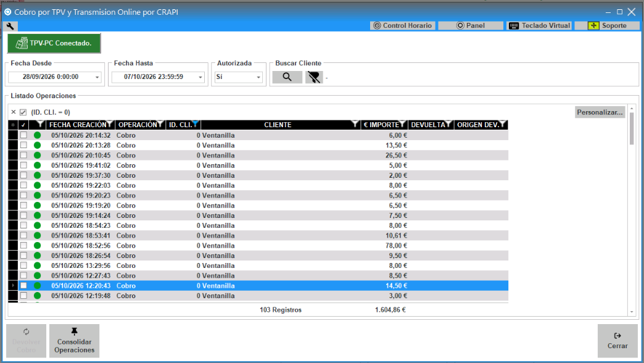Image resolution: width=644 pixels, height=363 pixels.
Task: Click the row selector of the 19:41:02 row
Action: coord(13,165)
